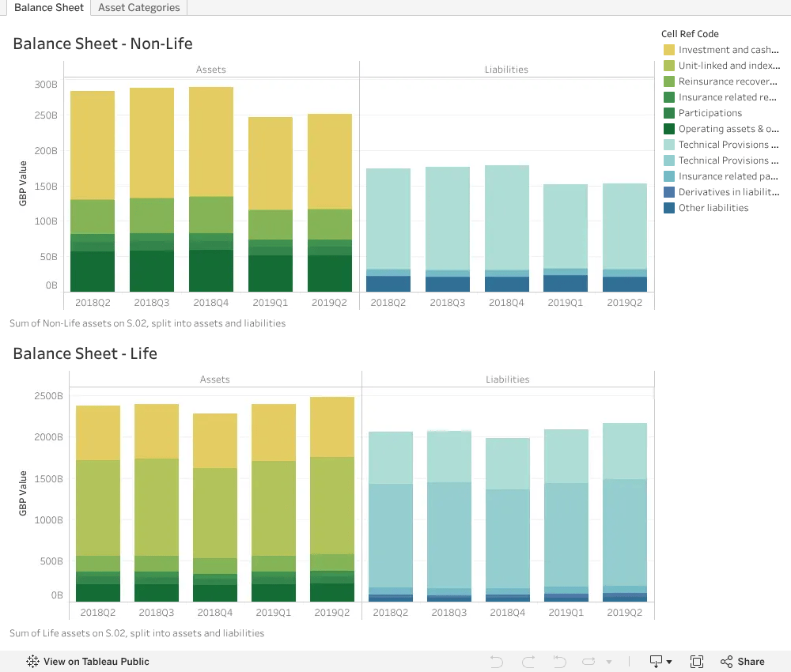
Task: Select Investment and cash legend swatch
Action: point(669,50)
